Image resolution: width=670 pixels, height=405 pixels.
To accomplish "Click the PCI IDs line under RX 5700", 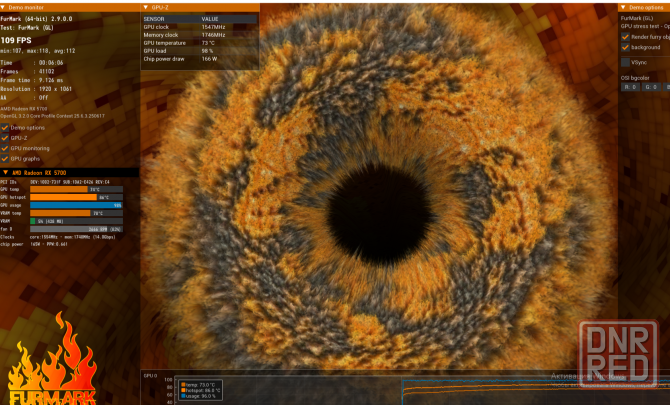I will (55, 182).
